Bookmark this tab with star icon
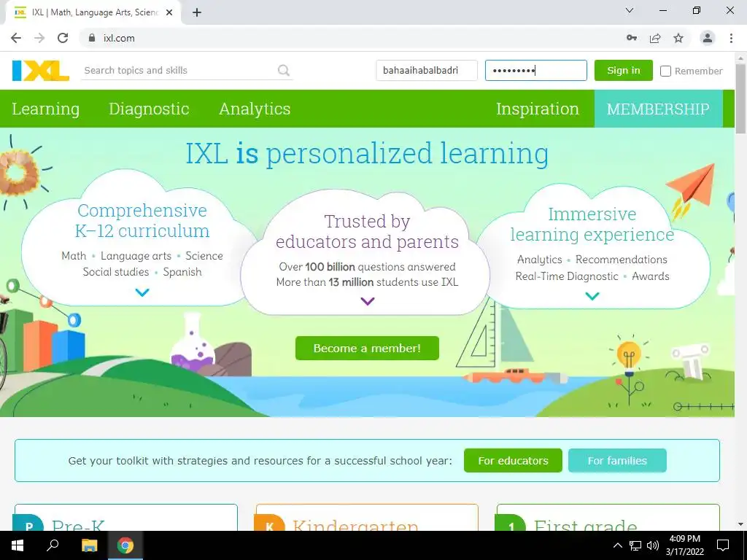Screen dimensions: 747x560 [678, 38]
